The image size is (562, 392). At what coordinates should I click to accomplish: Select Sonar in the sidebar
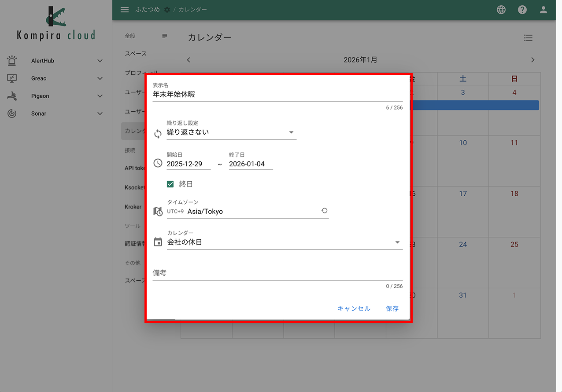[39, 114]
